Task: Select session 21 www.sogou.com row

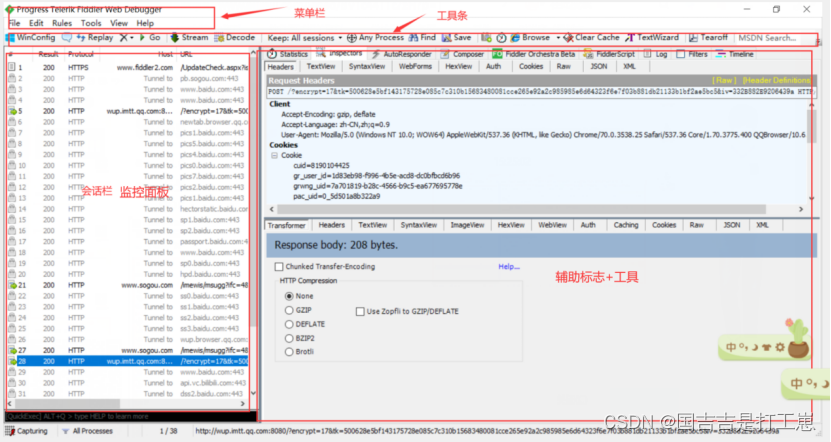Action: [128, 285]
